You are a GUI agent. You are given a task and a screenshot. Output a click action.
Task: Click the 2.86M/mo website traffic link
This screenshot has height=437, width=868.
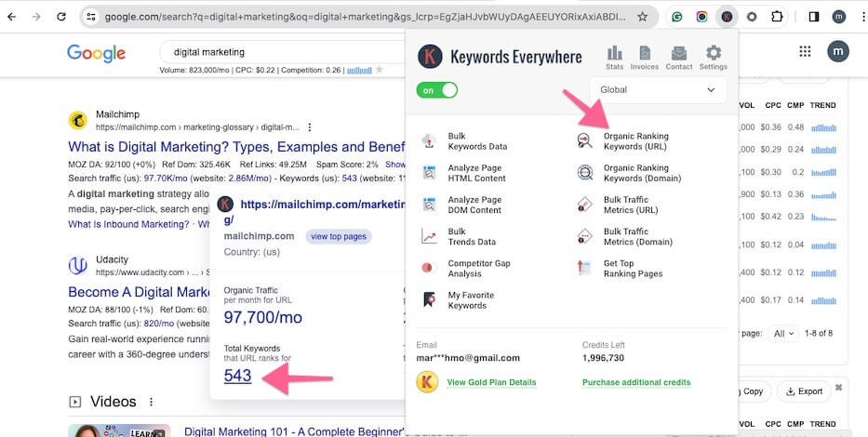[250, 179]
